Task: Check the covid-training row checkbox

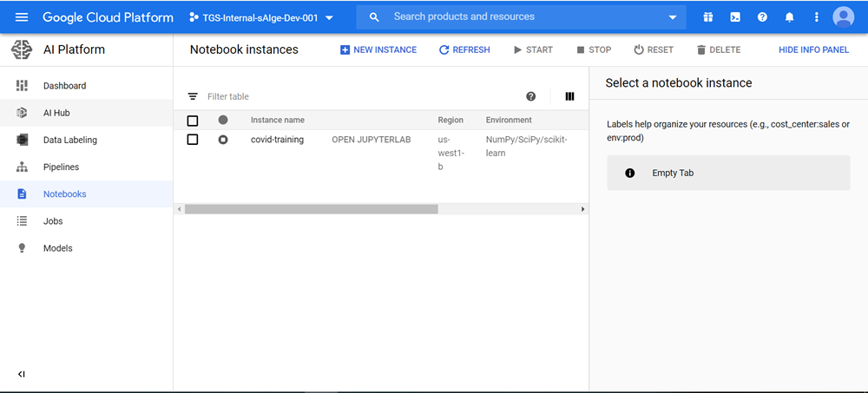Action: (193, 140)
